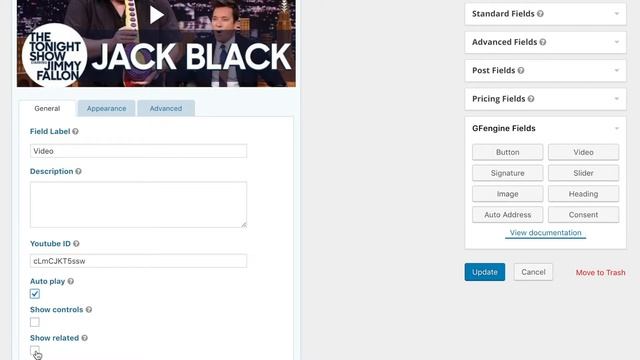Click the GFengine Fields panel title
Image resolution: width=640 pixels, height=360 pixels.
(x=504, y=129)
